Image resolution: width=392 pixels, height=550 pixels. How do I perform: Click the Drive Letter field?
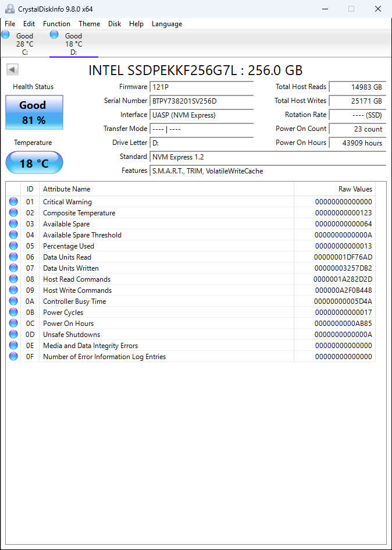pos(201,143)
